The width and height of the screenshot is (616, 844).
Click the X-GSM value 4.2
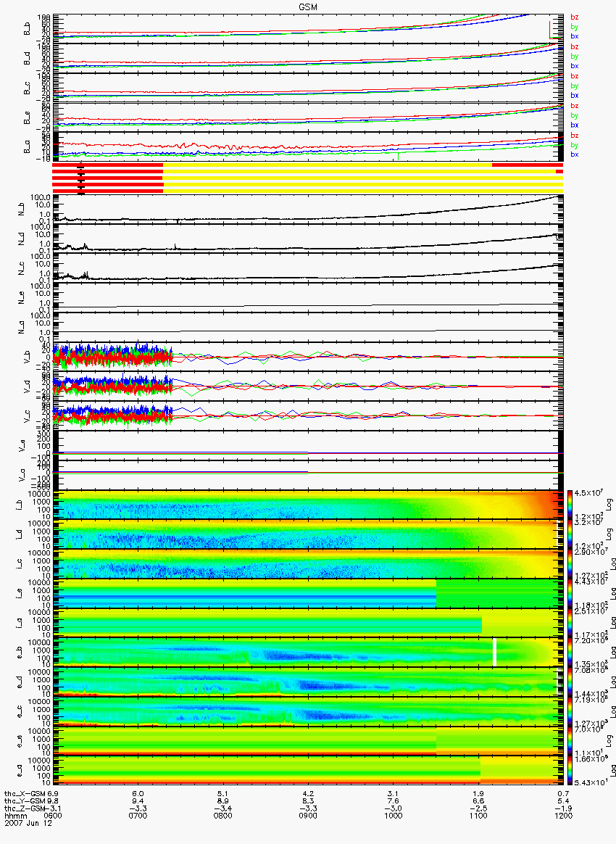(x=308, y=794)
